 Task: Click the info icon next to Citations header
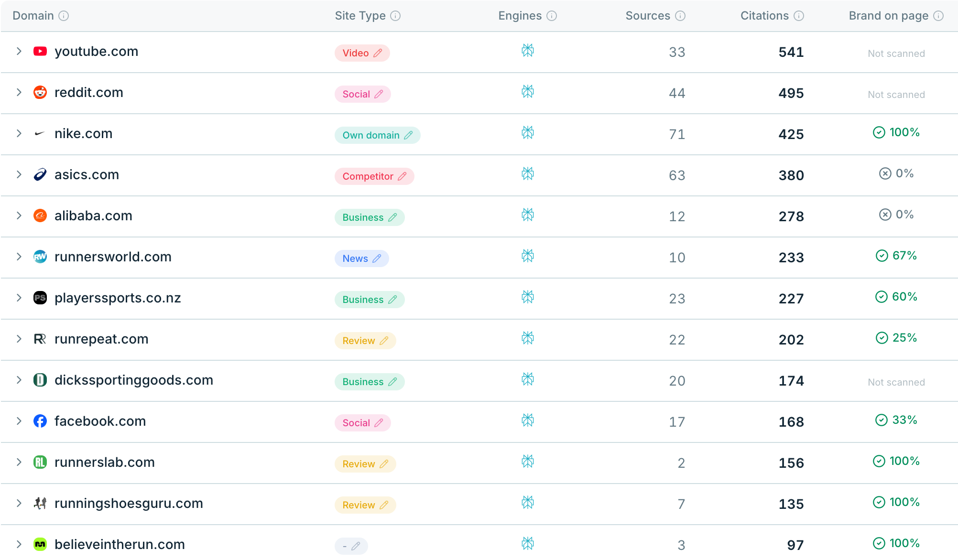[x=799, y=16]
